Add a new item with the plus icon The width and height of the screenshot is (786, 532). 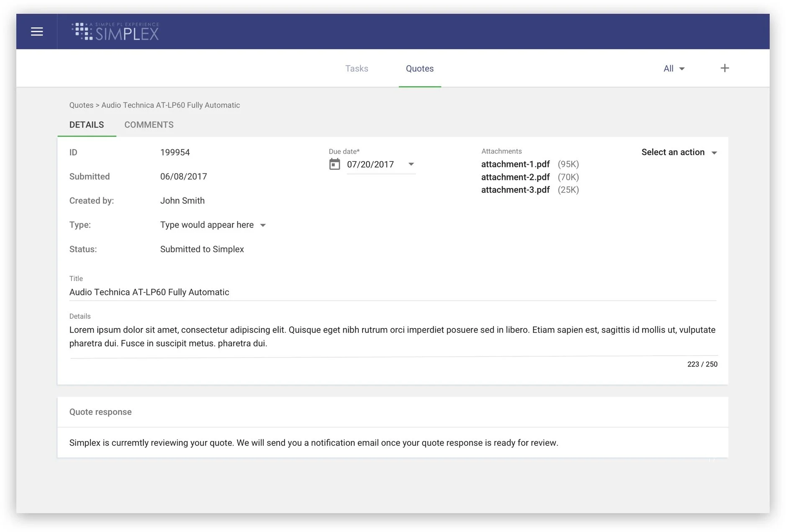coord(724,68)
